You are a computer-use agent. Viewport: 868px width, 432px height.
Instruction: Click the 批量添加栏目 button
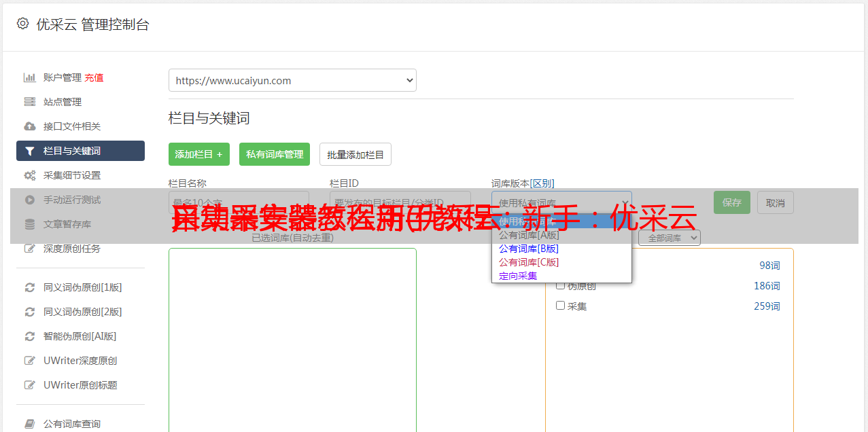[355, 154]
